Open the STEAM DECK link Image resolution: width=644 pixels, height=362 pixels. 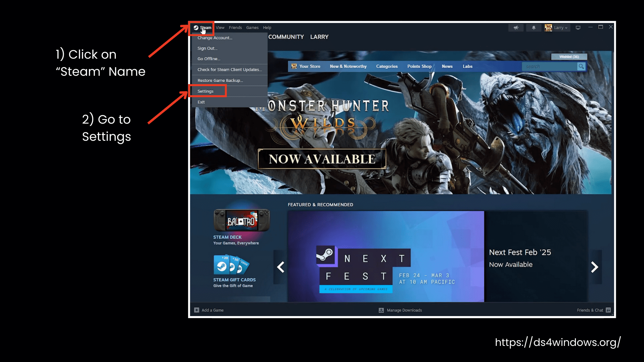(x=227, y=237)
